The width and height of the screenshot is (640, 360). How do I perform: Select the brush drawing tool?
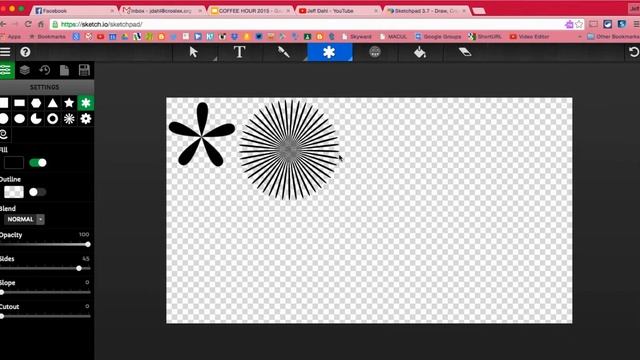[284, 52]
